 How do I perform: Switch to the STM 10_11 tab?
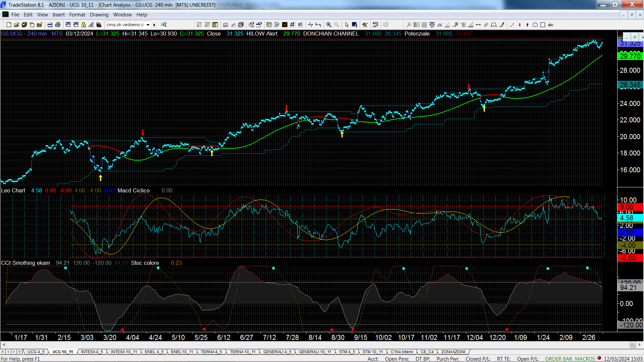(373, 352)
